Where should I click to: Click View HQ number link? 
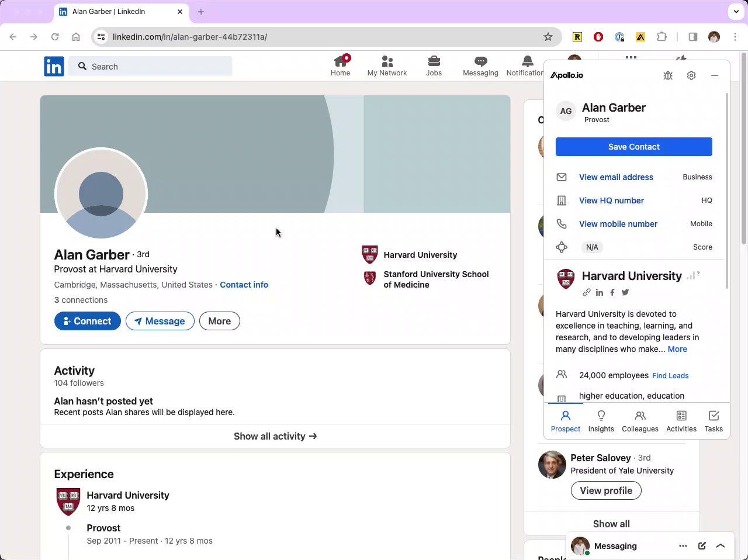tap(611, 201)
